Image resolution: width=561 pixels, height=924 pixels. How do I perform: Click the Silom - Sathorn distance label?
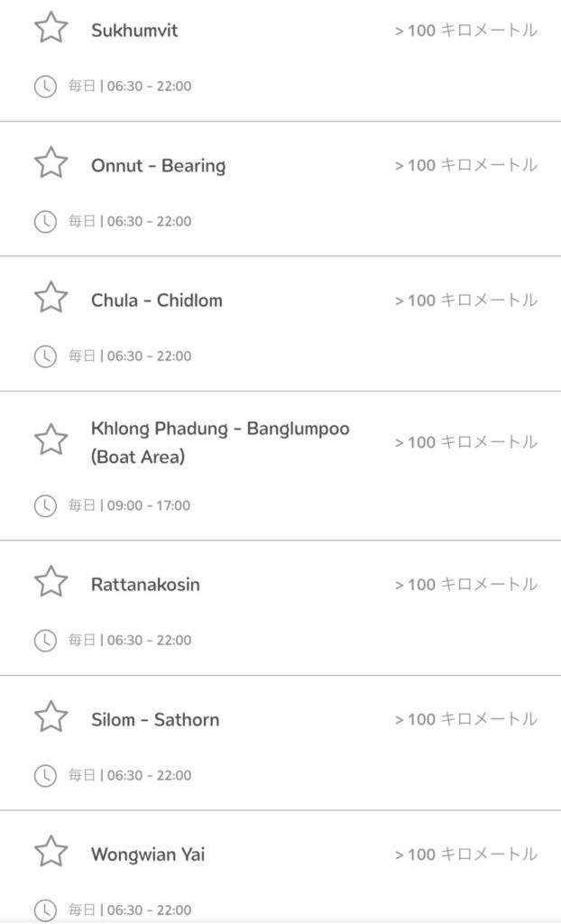tap(465, 719)
